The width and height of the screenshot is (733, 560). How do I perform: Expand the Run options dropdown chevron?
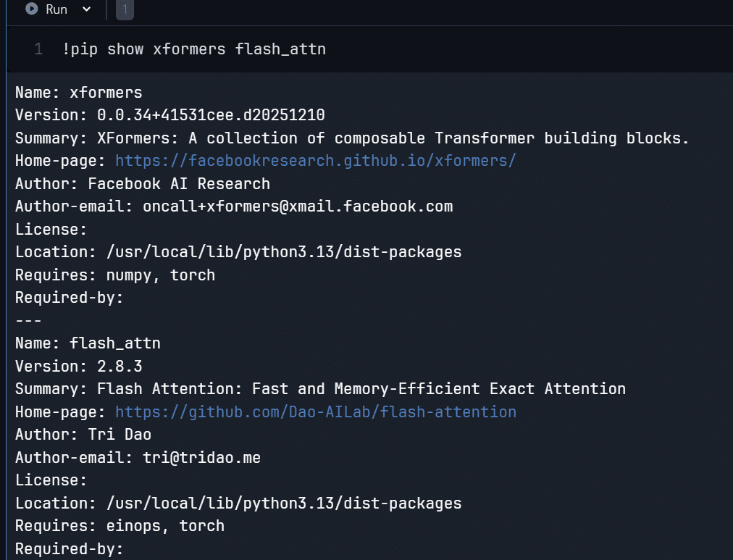(87, 9)
